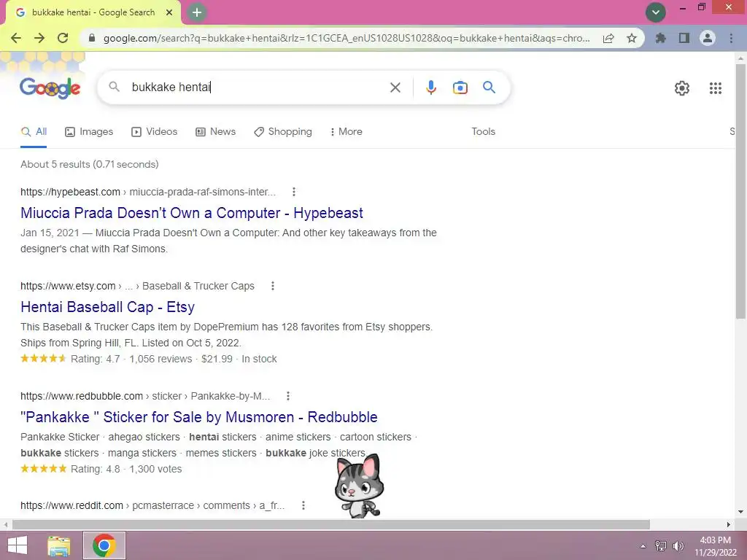Select the All results tab
The height and width of the screenshot is (560, 747).
34,132
